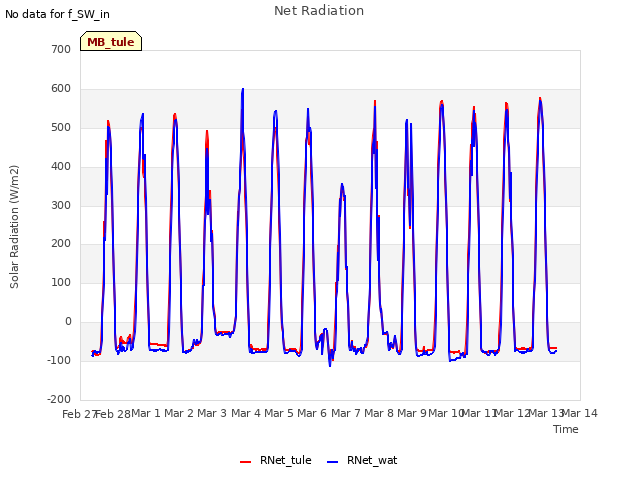
Task: Toggle the RNet_wat legend entry
Action: click(362, 460)
